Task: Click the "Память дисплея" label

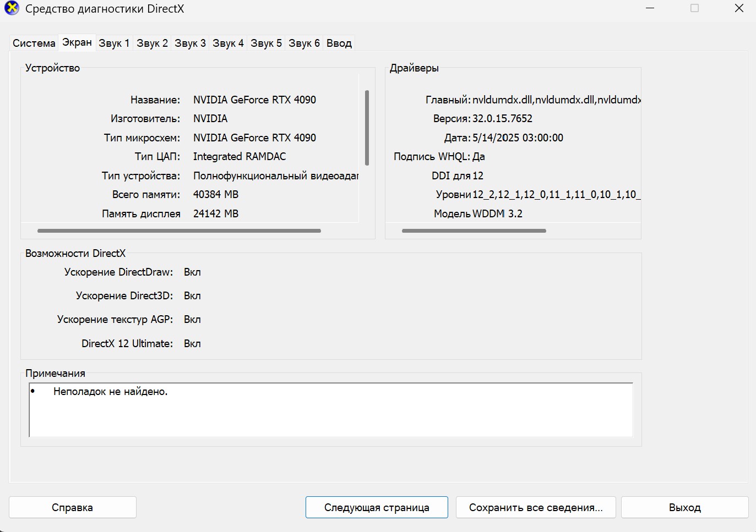Action: click(141, 213)
